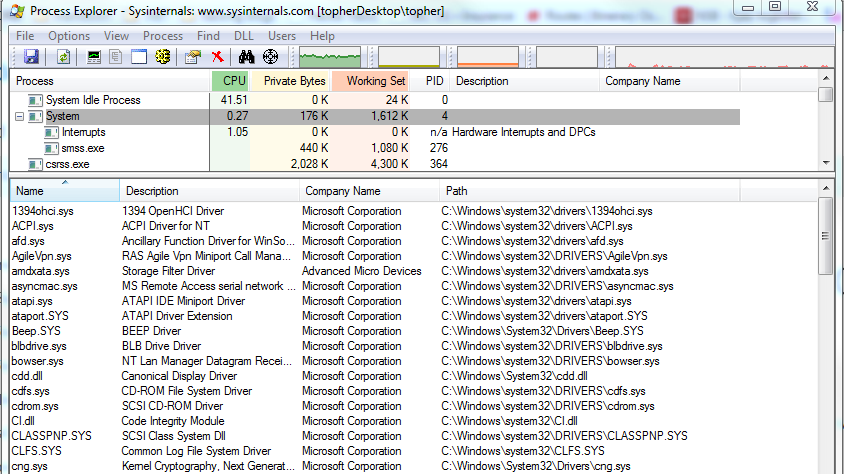Open the File menu

point(25,36)
